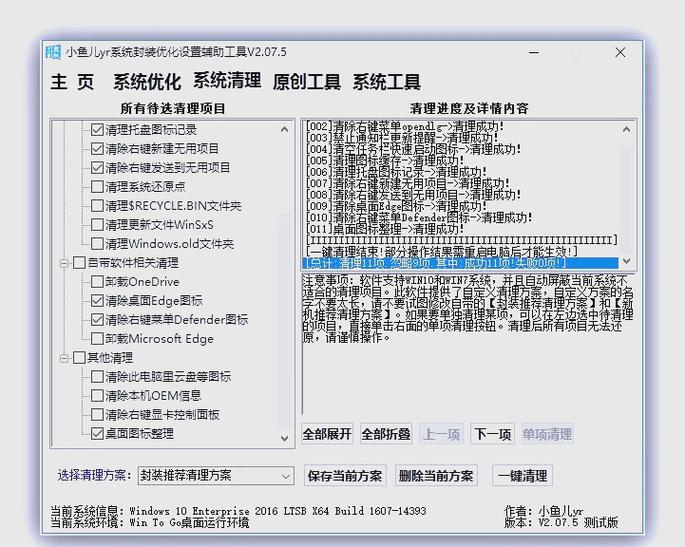Click 保存当前方案 button
The width and height of the screenshot is (685, 547).
(345, 476)
